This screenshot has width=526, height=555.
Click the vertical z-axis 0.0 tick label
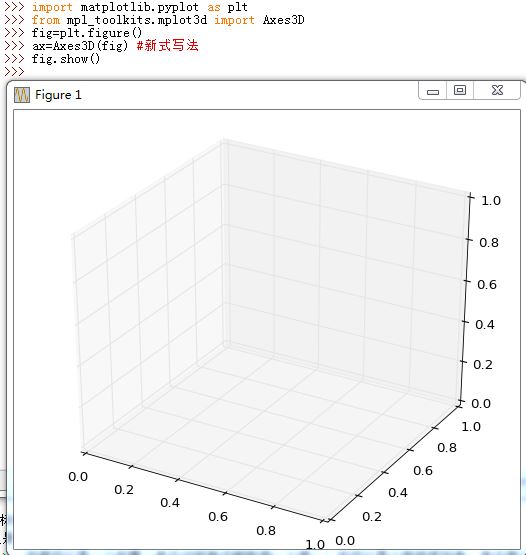[481, 404]
